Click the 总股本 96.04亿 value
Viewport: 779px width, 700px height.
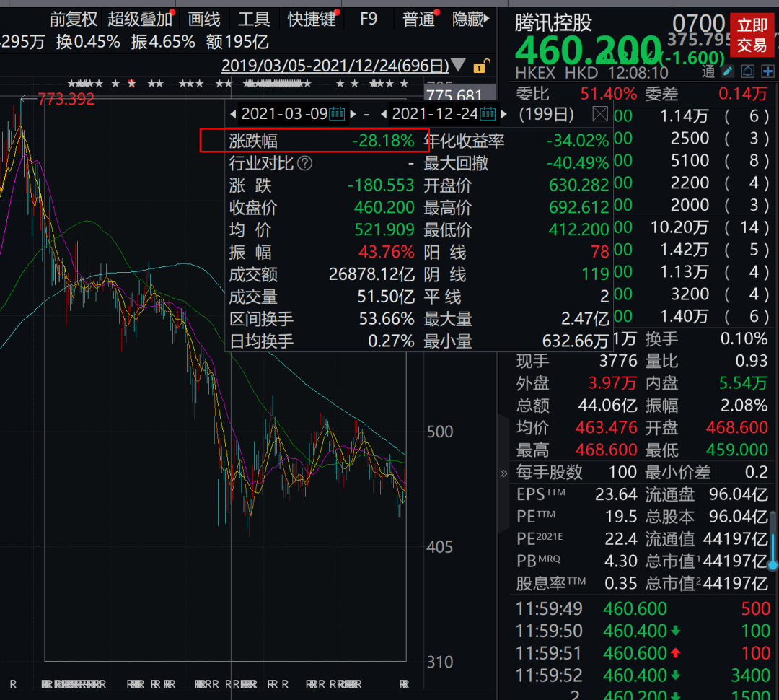739,517
